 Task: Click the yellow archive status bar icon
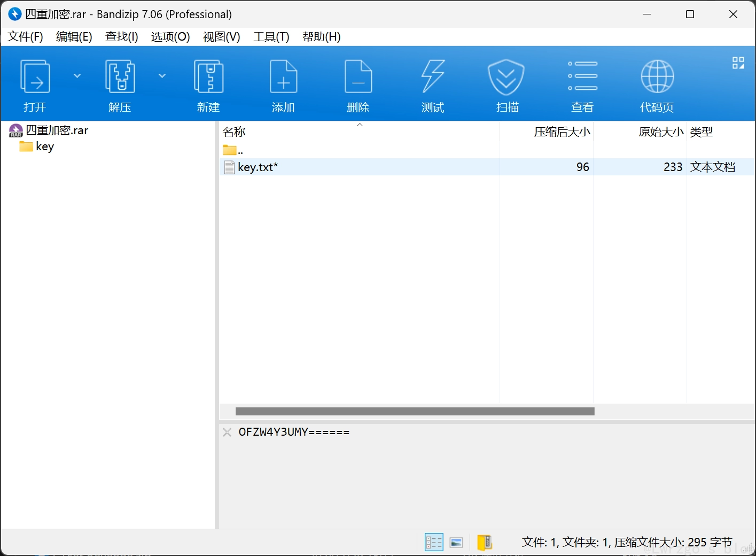485,542
